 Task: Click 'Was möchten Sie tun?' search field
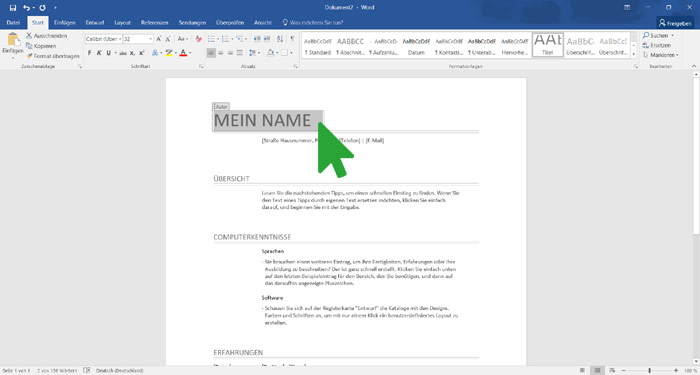[x=312, y=22]
